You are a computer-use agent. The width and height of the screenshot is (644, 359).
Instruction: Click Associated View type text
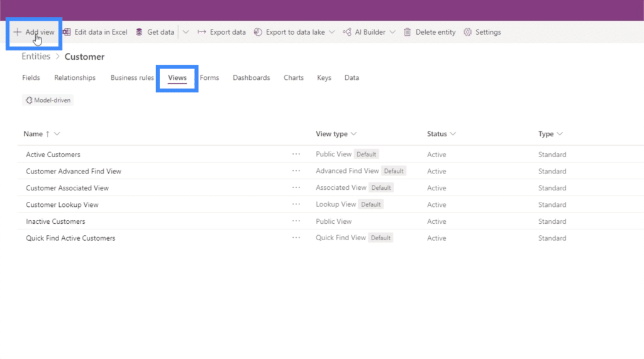[341, 188]
